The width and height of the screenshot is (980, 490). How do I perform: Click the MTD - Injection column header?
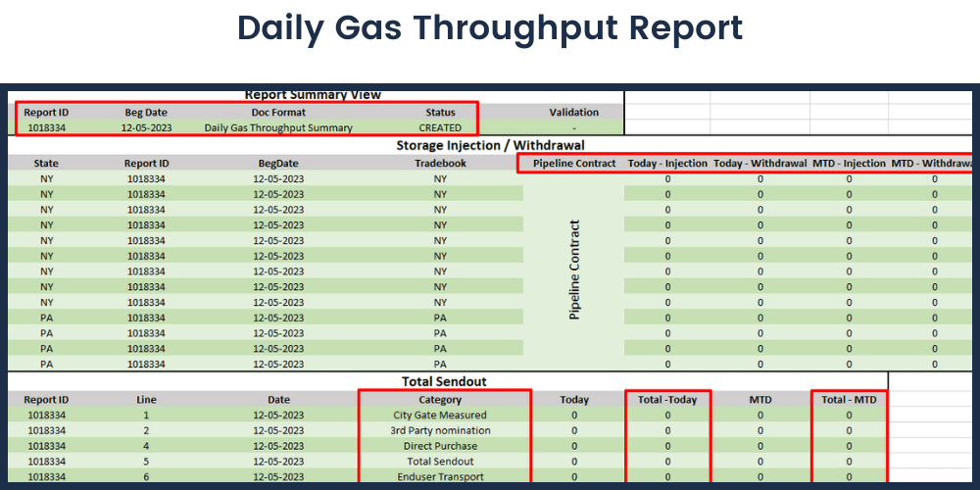[x=849, y=164]
